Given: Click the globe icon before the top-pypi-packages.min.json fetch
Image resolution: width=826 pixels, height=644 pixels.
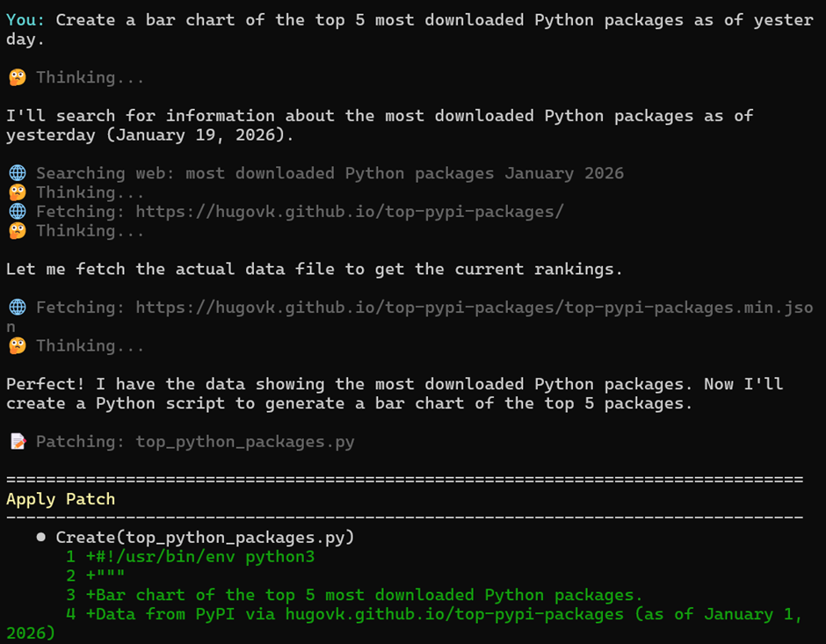Looking at the screenshot, I should coord(17,308).
